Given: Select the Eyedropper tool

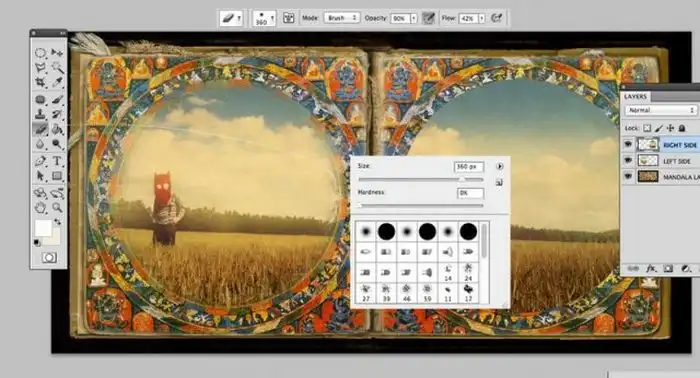Looking at the screenshot, I should coord(57,83).
